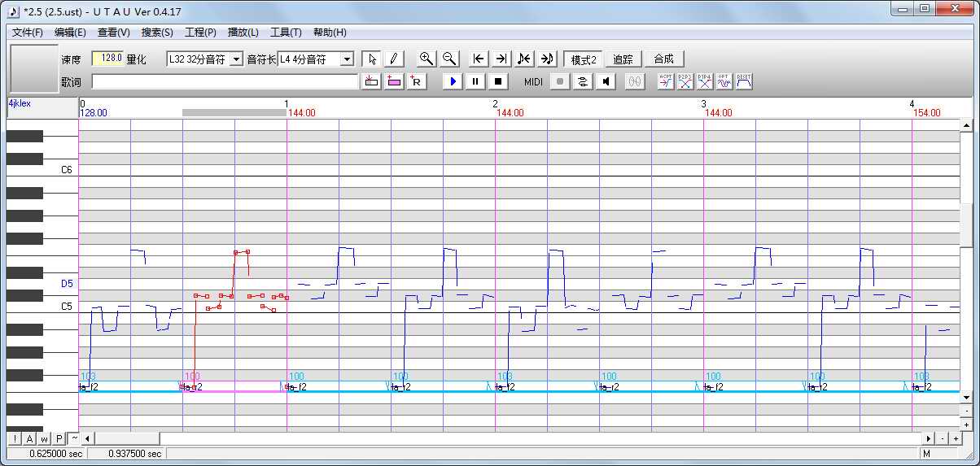The width and height of the screenshot is (980, 466).
Task: Toggle the ! view button
Action: pyautogui.click(x=15, y=438)
